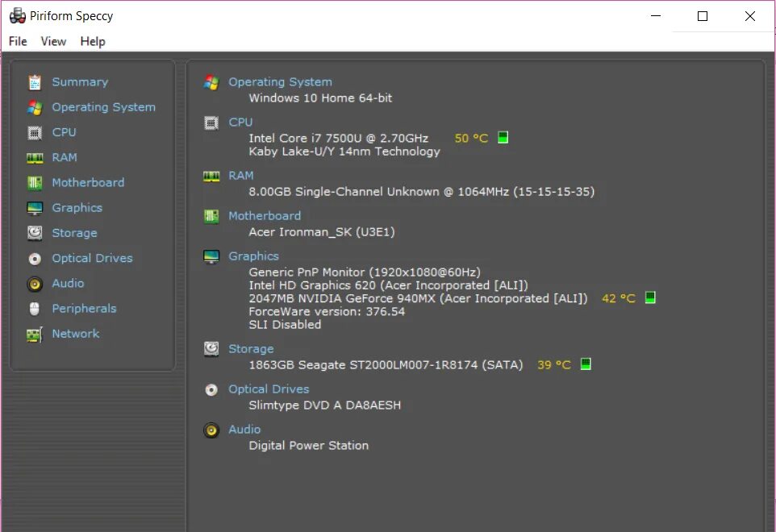776x532 pixels.
Task: Click the CPU heading link in summary
Action: [x=240, y=123]
